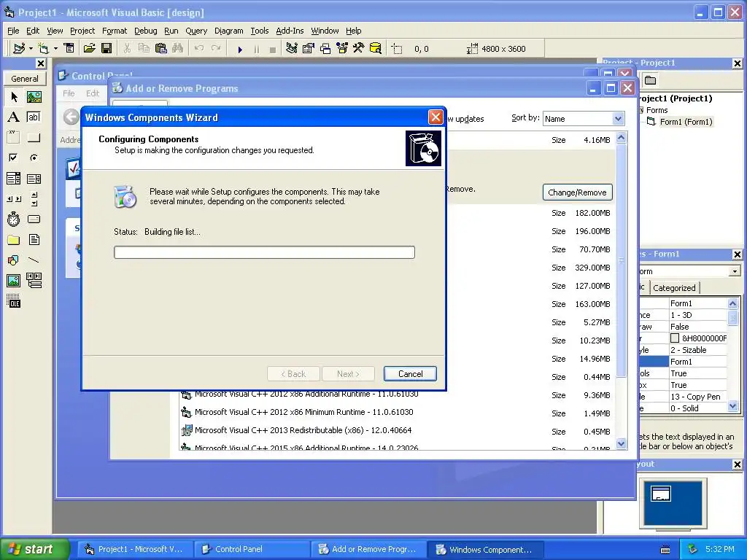
Task: Click the Save Project disk icon
Action: (x=107, y=48)
